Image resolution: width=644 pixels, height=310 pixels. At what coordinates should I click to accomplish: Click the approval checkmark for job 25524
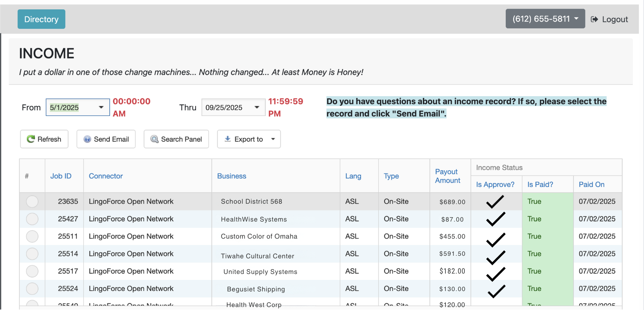[496, 291]
